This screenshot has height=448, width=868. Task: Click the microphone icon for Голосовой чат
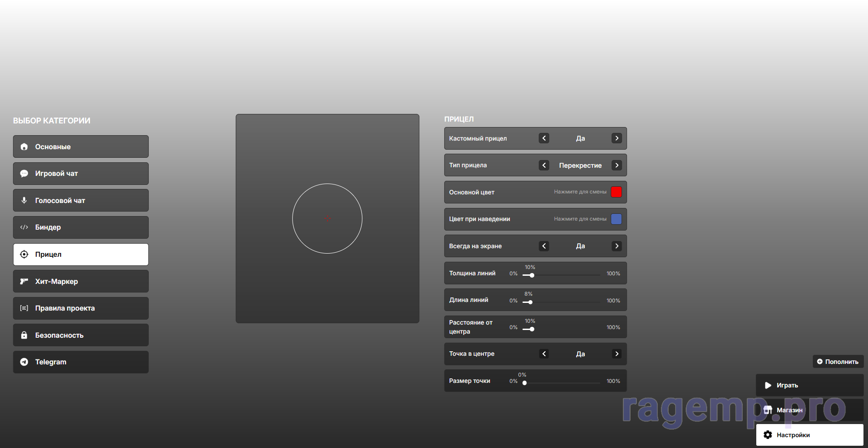[24, 200]
